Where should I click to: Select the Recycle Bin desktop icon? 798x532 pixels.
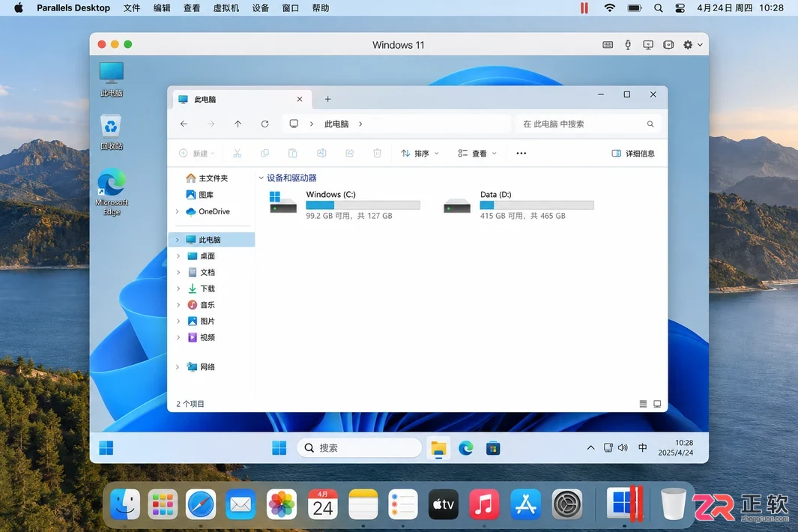coord(111,133)
